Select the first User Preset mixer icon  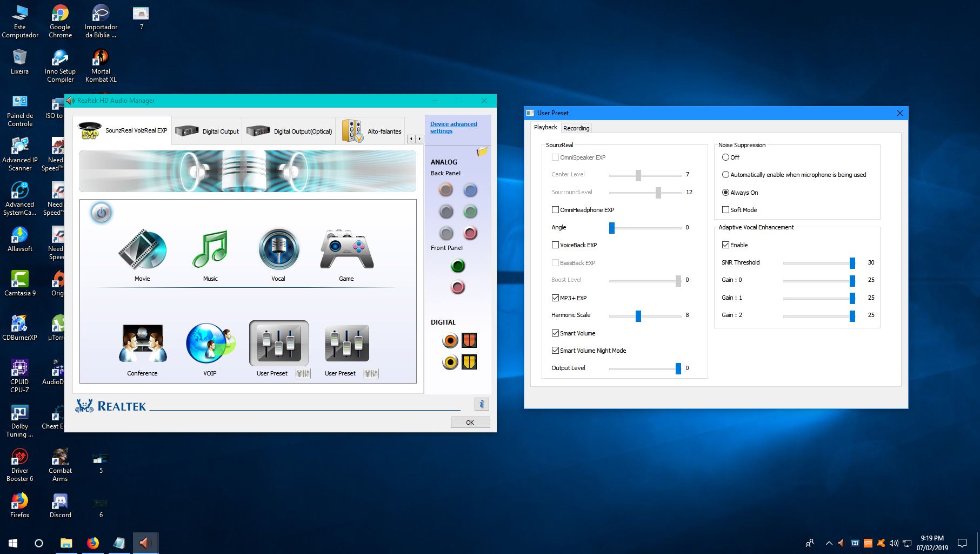click(278, 344)
